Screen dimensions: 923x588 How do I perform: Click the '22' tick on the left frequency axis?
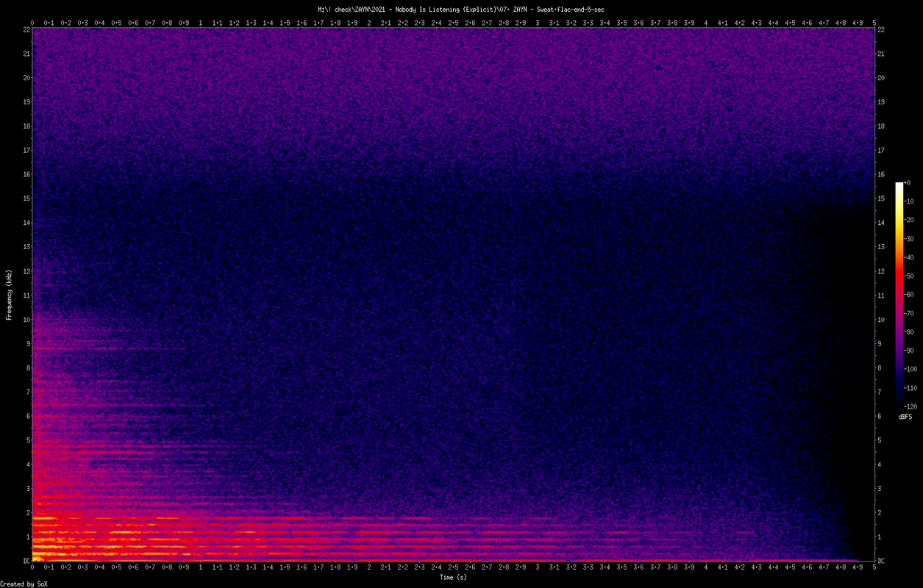25,29
